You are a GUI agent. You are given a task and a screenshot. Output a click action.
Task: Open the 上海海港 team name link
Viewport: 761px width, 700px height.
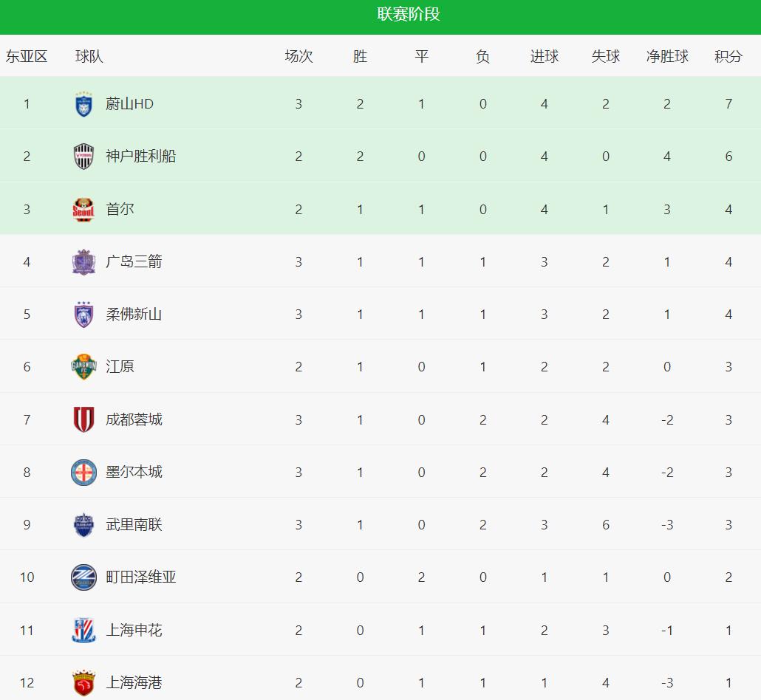[x=134, y=683]
